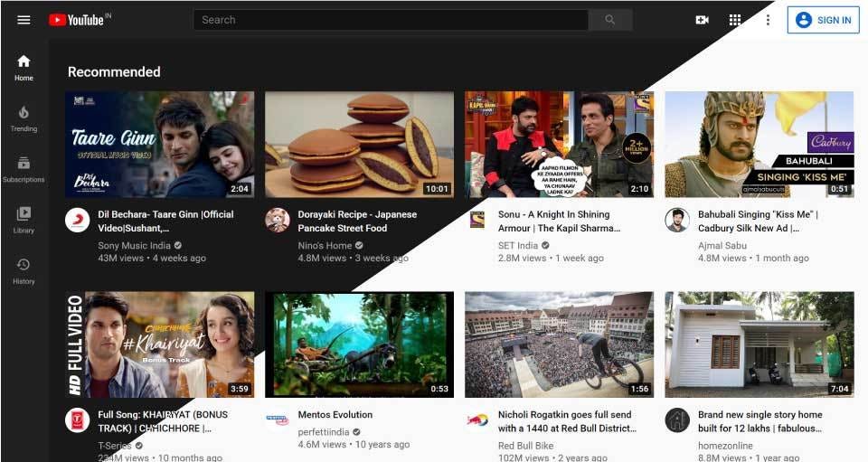Click the search magnifier button
This screenshot has height=462, width=868.
point(610,20)
